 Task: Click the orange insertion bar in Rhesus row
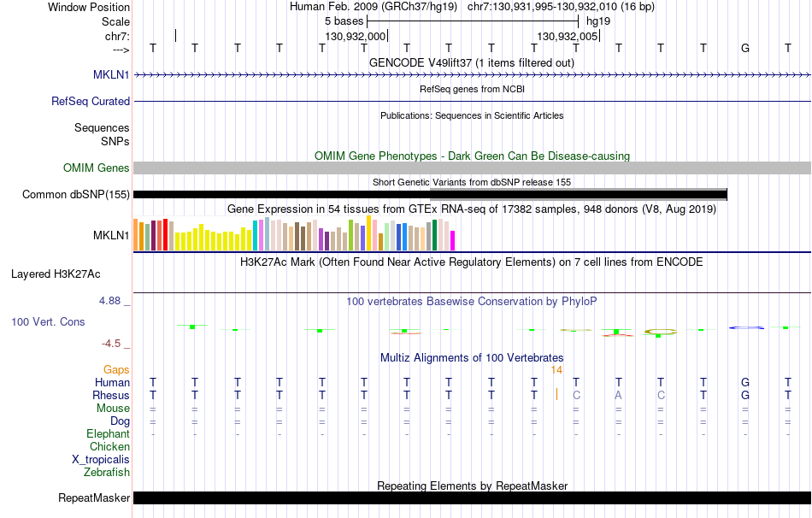point(556,394)
